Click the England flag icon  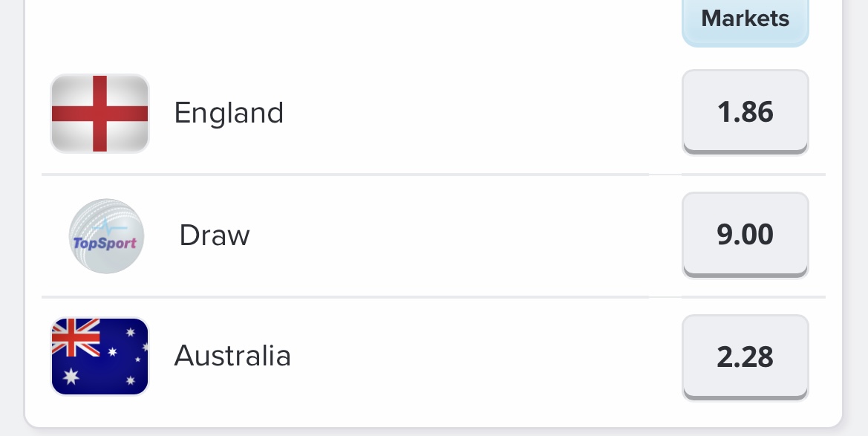[99, 114]
